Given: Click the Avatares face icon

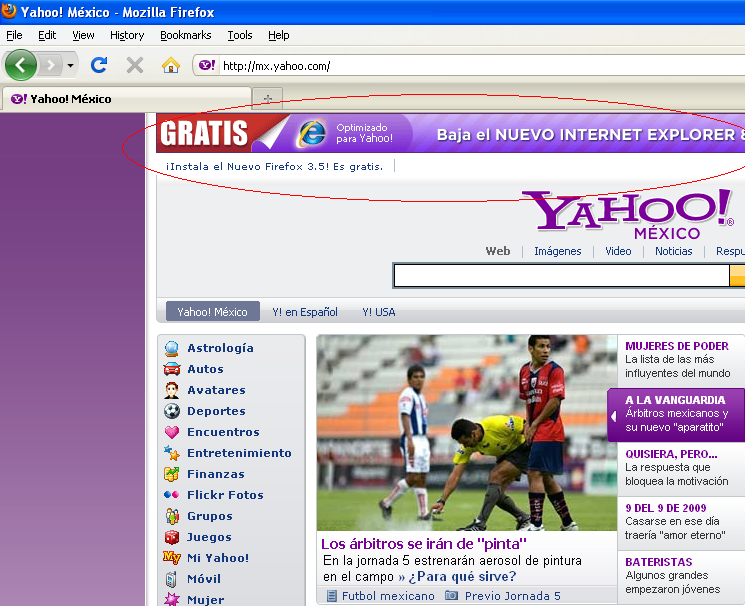Looking at the screenshot, I should (172, 390).
